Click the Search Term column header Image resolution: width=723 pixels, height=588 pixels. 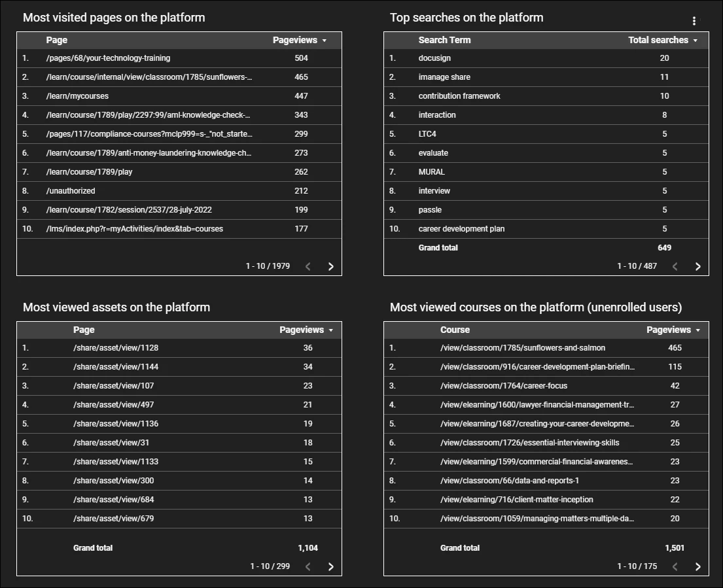pyautogui.click(x=444, y=41)
